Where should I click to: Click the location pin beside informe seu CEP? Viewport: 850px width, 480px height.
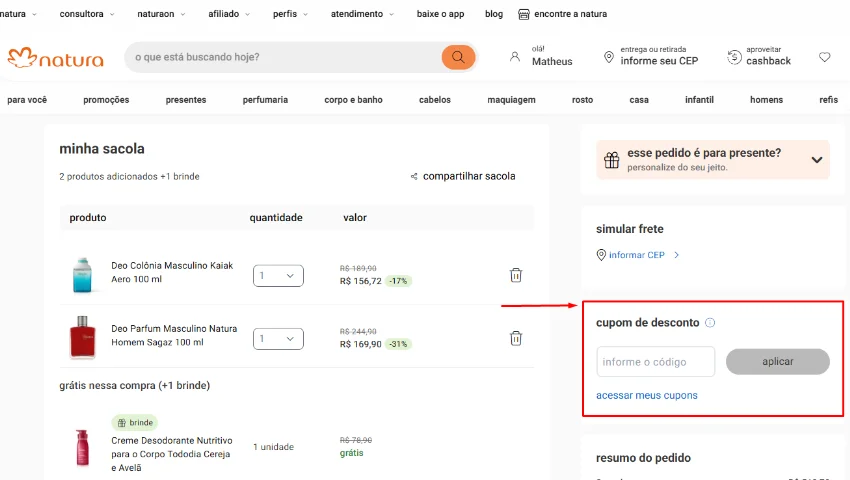coord(609,56)
